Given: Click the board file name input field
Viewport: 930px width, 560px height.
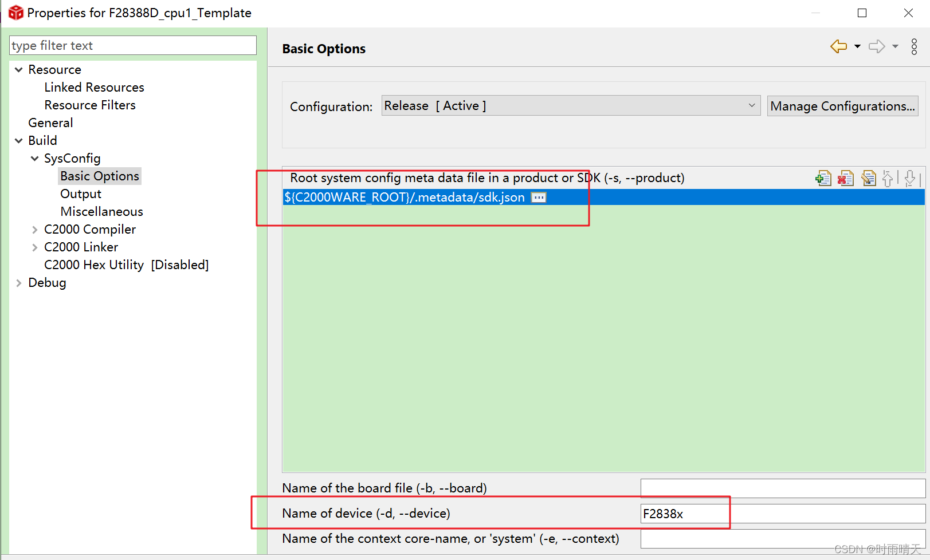Looking at the screenshot, I should (x=783, y=488).
